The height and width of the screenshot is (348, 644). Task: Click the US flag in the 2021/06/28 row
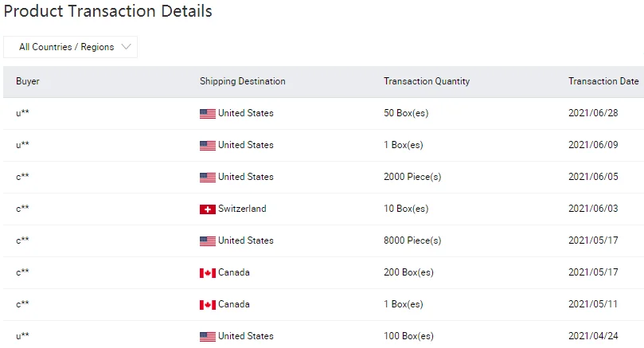207,114
